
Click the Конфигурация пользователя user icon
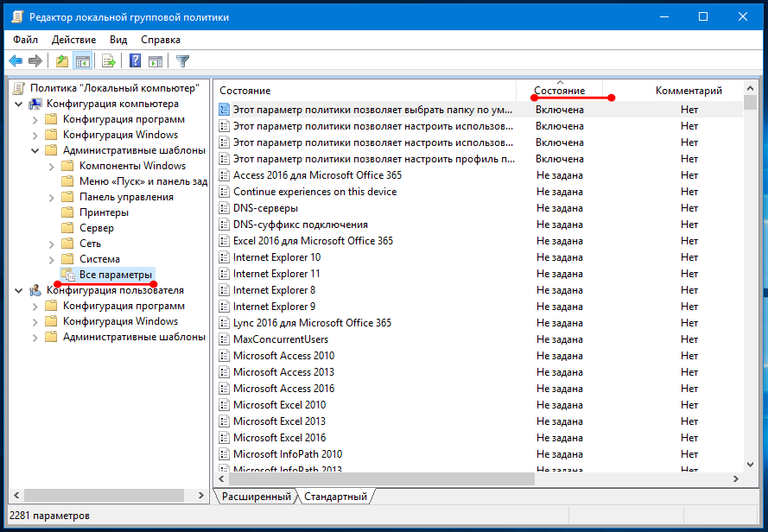35,290
